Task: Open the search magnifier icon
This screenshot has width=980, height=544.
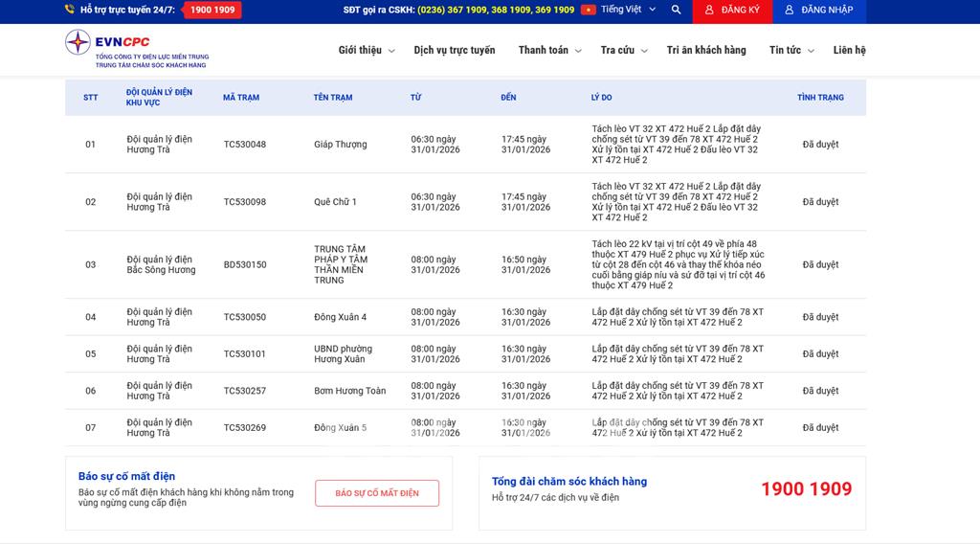Action: [x=676, y=10]
